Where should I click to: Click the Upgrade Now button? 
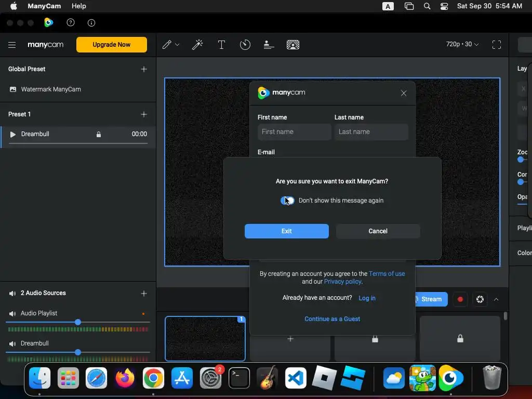(112, 45)
